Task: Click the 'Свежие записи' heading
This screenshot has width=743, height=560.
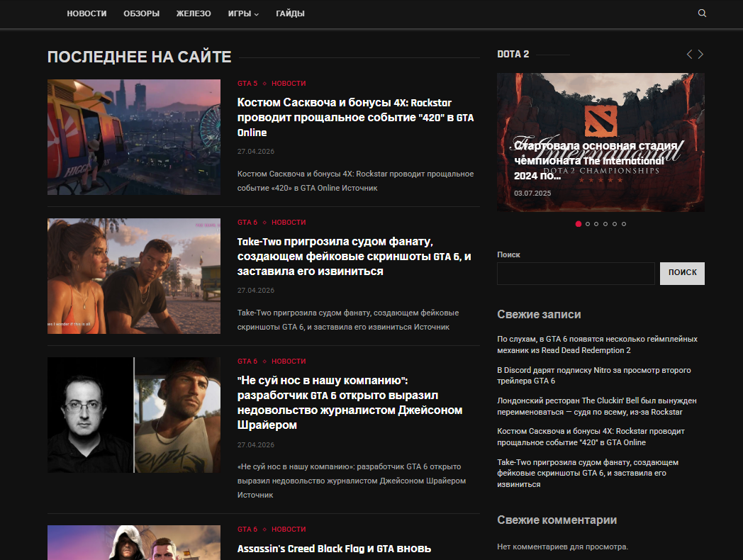Action: coord(539,314)
